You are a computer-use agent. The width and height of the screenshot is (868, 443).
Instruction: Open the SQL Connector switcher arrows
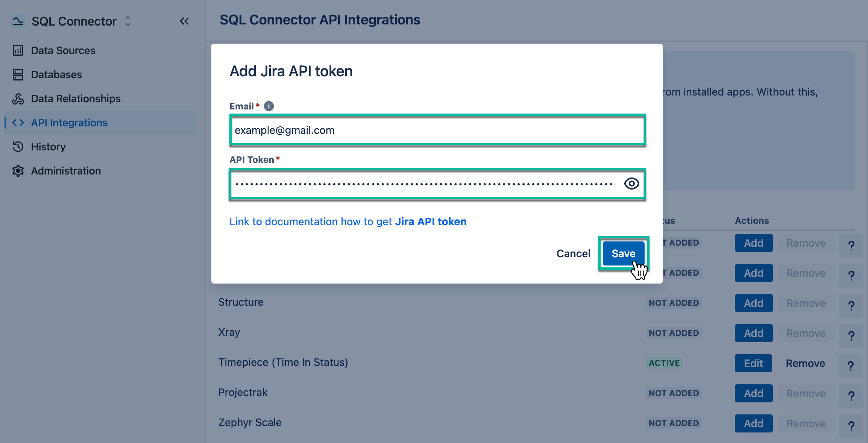pos(127,21)
